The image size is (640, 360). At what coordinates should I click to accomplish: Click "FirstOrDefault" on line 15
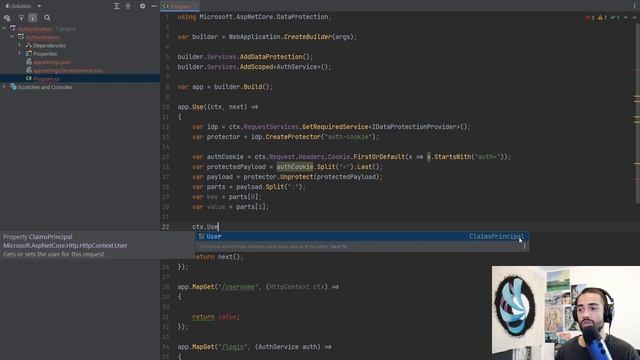[x=379, y=157]
